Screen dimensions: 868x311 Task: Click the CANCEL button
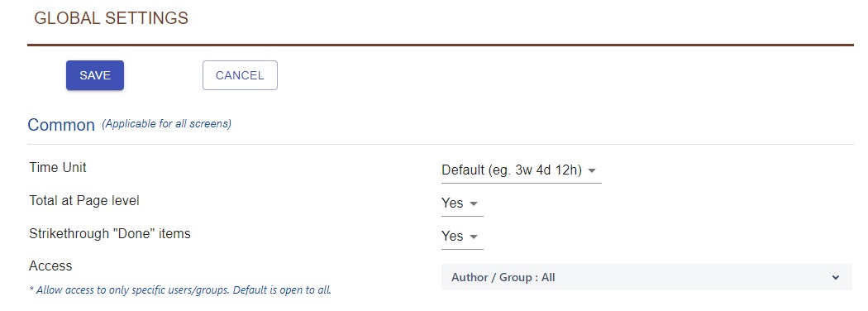click(240, 75)
